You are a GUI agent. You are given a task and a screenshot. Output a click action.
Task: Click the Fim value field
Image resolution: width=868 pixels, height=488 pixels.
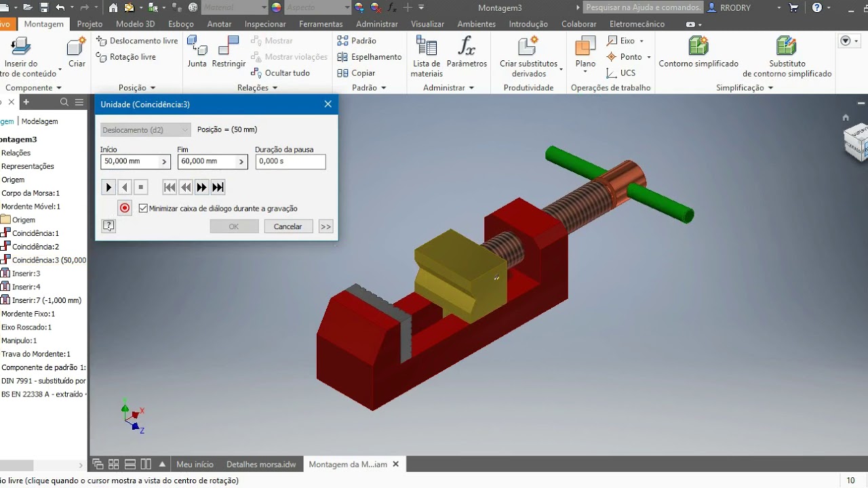click(x=207, y=161)
